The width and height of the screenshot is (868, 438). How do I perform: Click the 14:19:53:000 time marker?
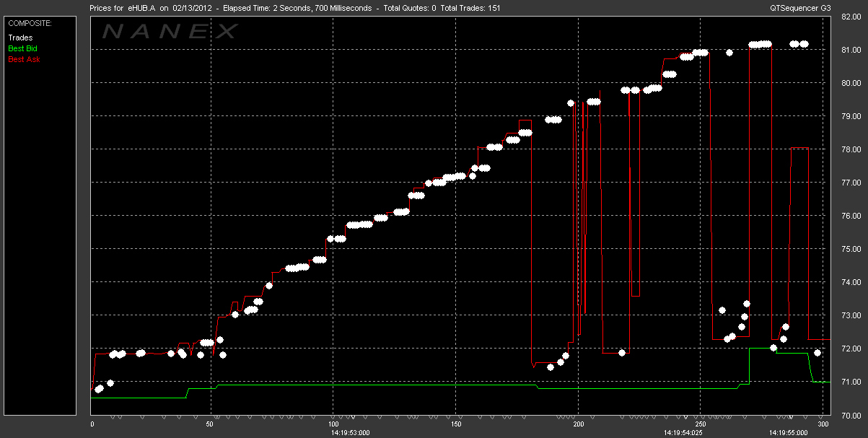(350, 433)
